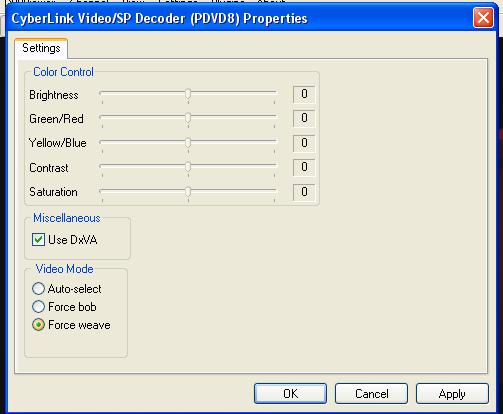This screenshot has width=503, height=414.
Task: Click the Yellow/Blue value box
Action: pyautogui.click(x=304, y=143)
